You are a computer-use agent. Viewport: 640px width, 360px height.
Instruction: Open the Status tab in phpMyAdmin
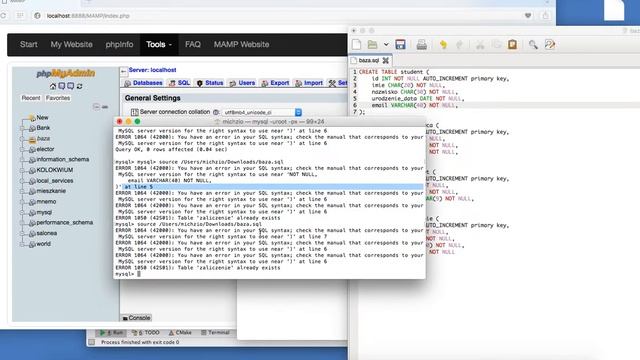tap(210, 83)
